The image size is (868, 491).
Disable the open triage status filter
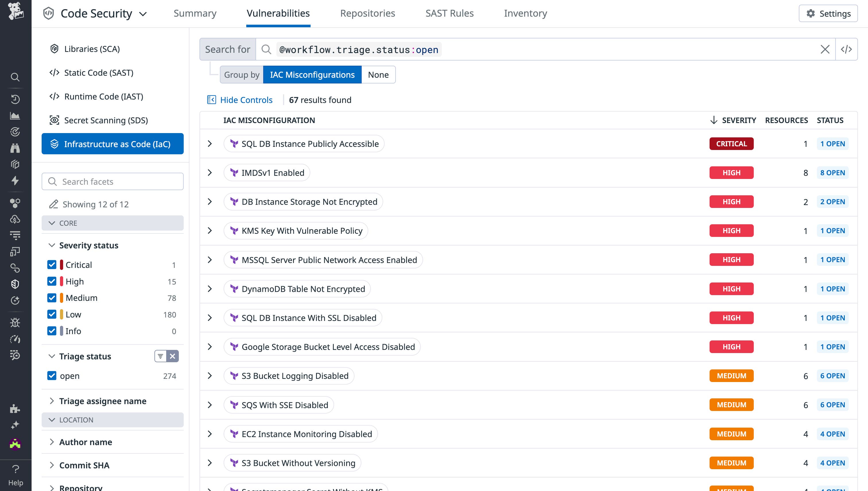click(52, 376)
